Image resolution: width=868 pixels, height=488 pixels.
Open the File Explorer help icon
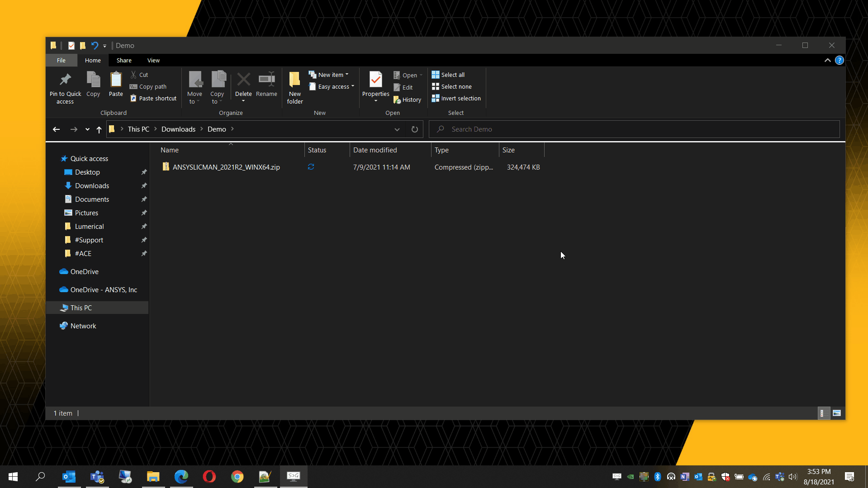coord(839,60)
